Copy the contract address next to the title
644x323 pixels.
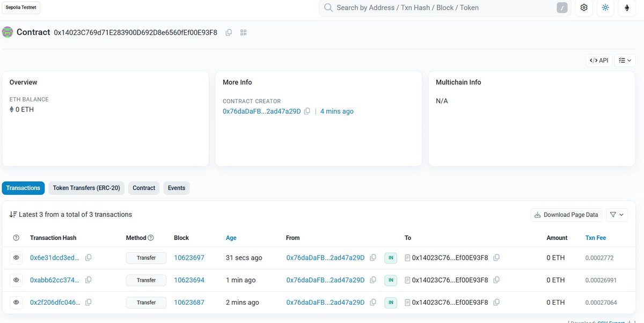pos(229,33)
